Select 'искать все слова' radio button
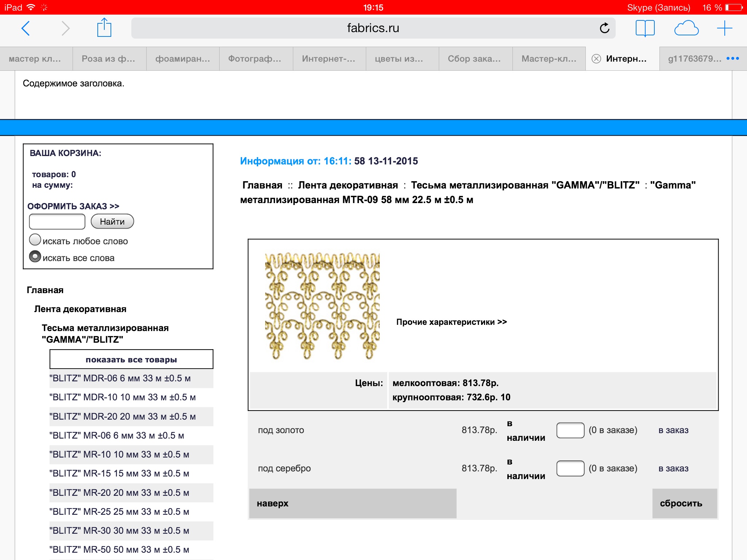 (x=35, y=257)
